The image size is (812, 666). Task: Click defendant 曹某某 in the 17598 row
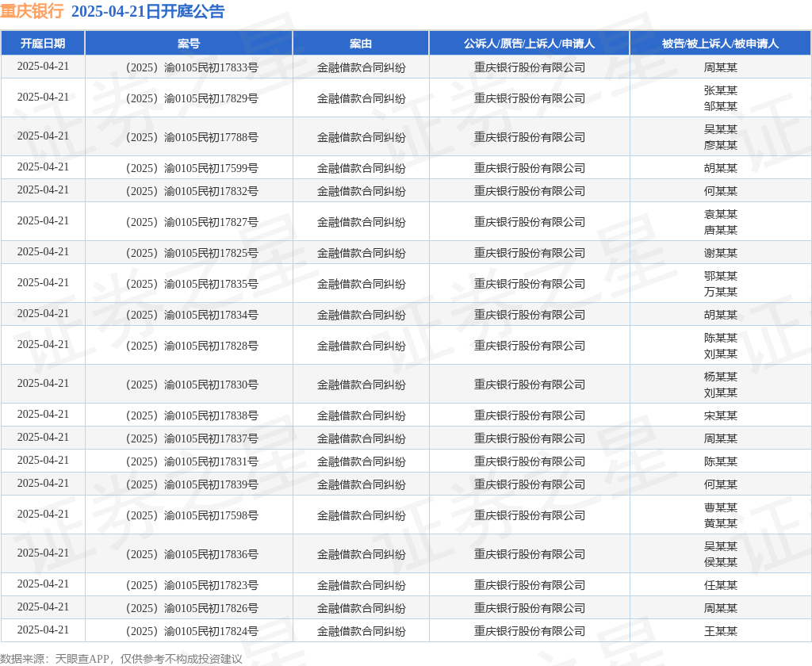[720, 508]
